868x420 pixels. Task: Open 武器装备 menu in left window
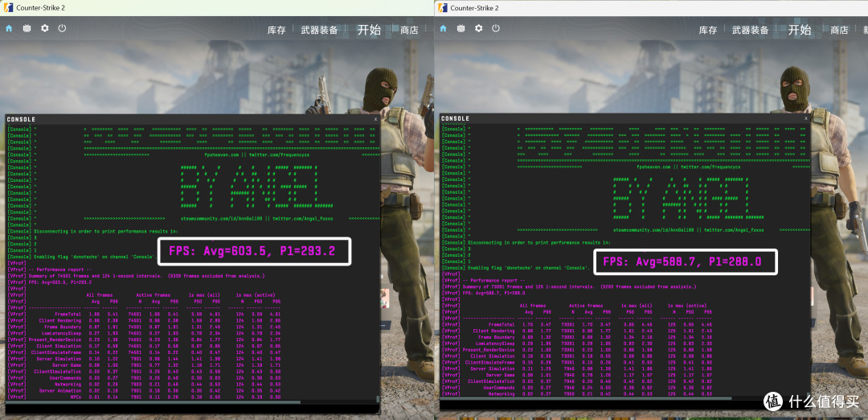coord(319,30)
